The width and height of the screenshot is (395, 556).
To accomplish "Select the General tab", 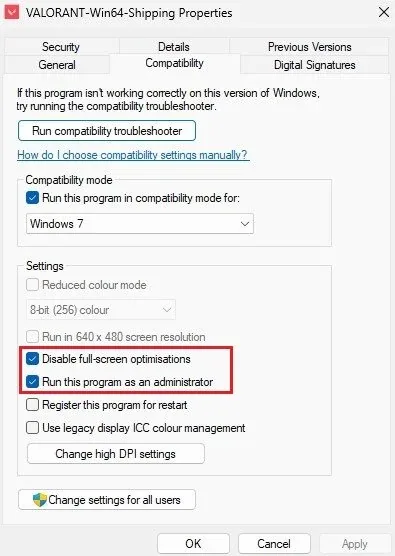I will 57,65.
